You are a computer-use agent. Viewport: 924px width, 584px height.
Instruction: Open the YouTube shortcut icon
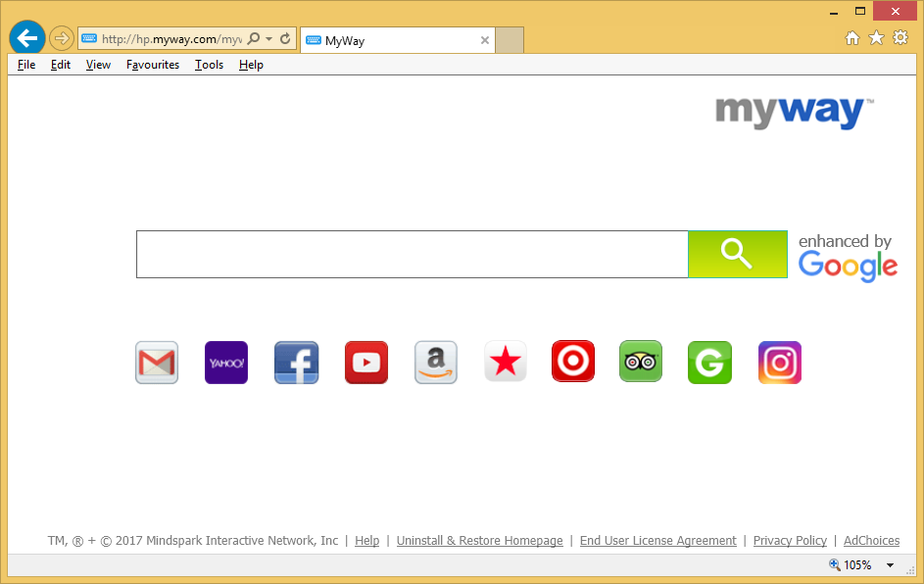[x=366, y=363]
